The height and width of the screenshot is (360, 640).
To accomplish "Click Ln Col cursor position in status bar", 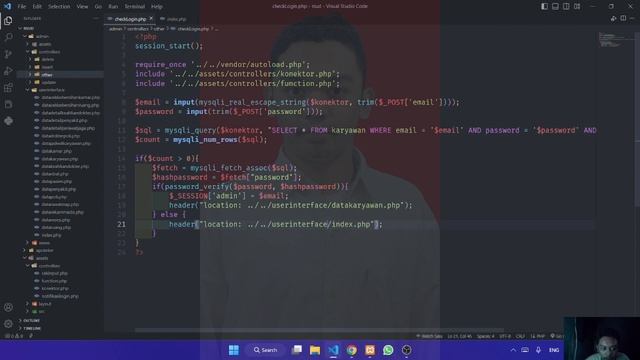I will [459, 336].
